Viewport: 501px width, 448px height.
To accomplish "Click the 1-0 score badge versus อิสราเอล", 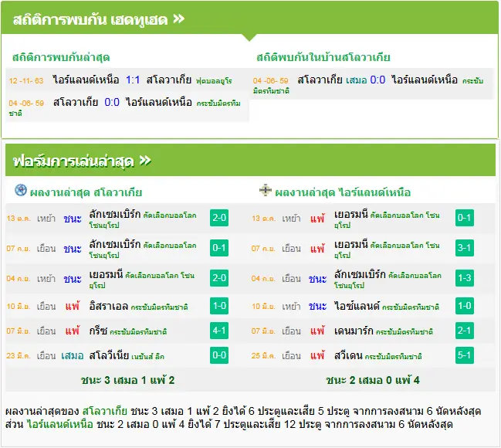I will (219, 306).
